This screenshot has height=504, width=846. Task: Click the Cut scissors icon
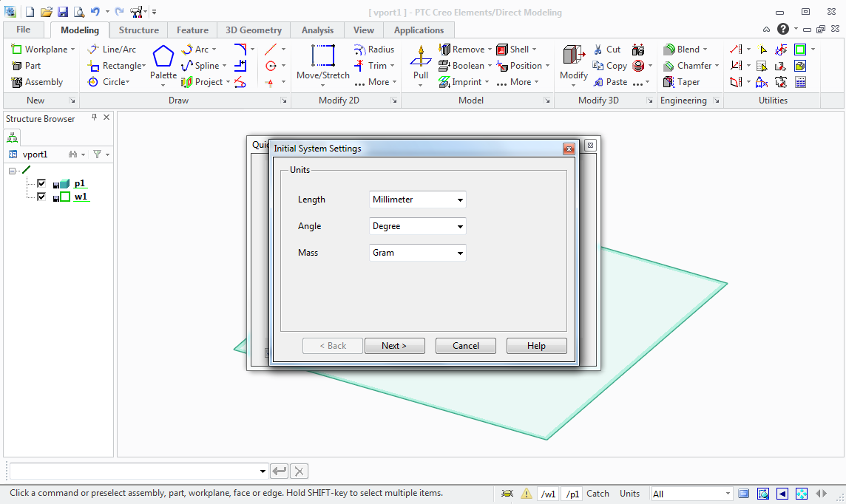(598, 50)
